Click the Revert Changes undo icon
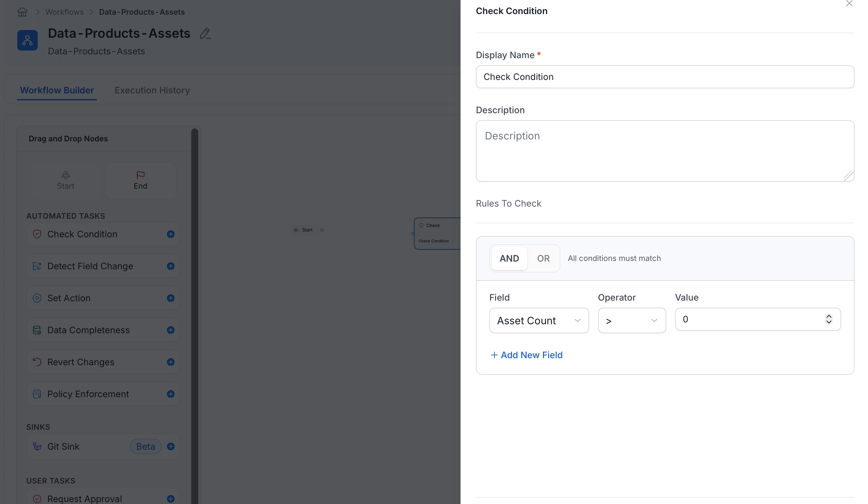 coord(37,362)
